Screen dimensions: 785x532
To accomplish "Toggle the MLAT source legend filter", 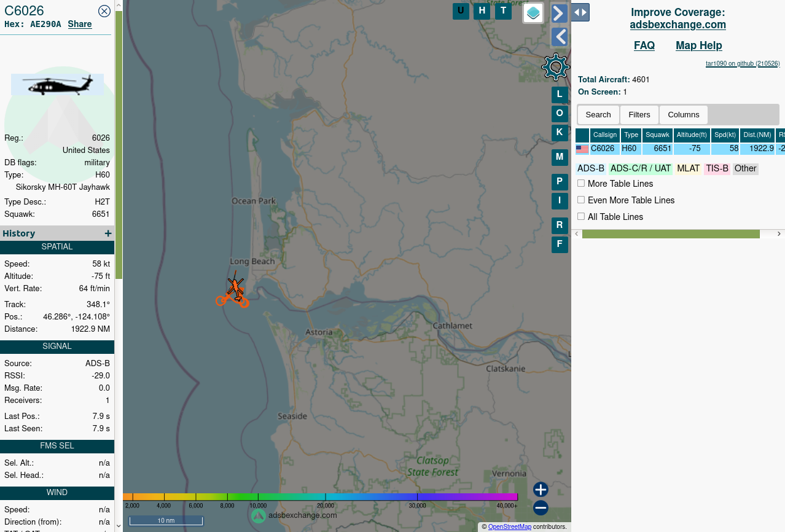I will (689, 169).
